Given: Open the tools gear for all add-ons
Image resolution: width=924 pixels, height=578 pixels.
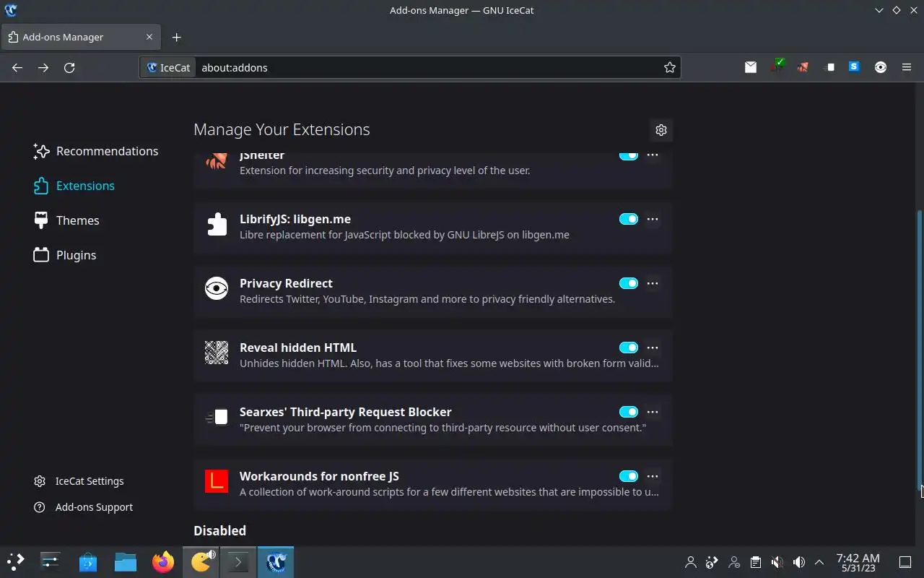Looking at the screenshot, I should tap(661, 130).
